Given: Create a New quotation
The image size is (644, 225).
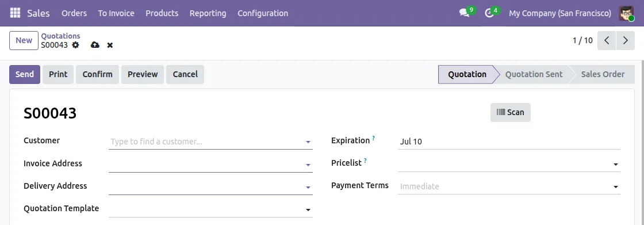Looking at the screenshot, I should pyautogui.click(x=24, y=40).
